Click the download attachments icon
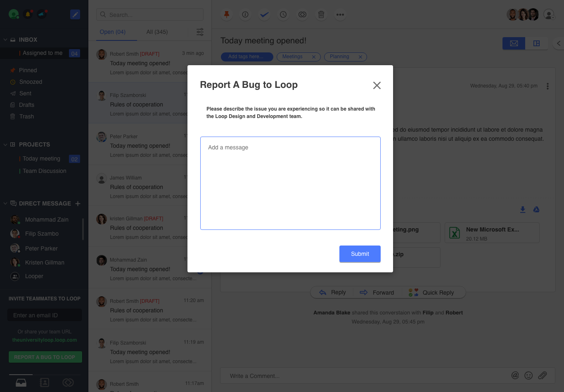 523,210
